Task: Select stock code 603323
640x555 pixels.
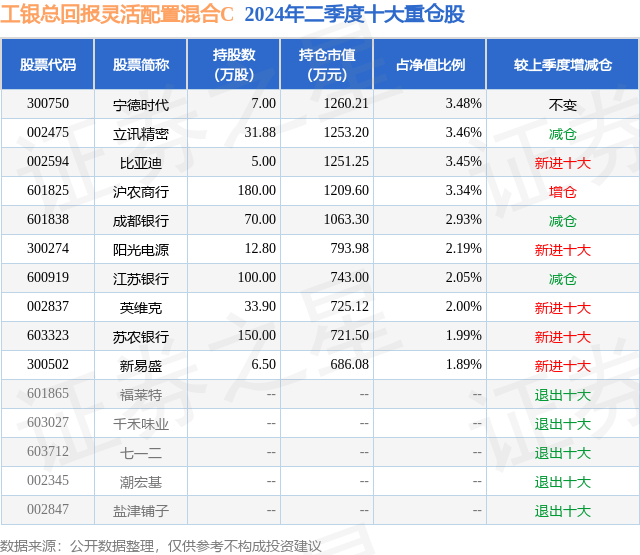Action: click(48, 335)
